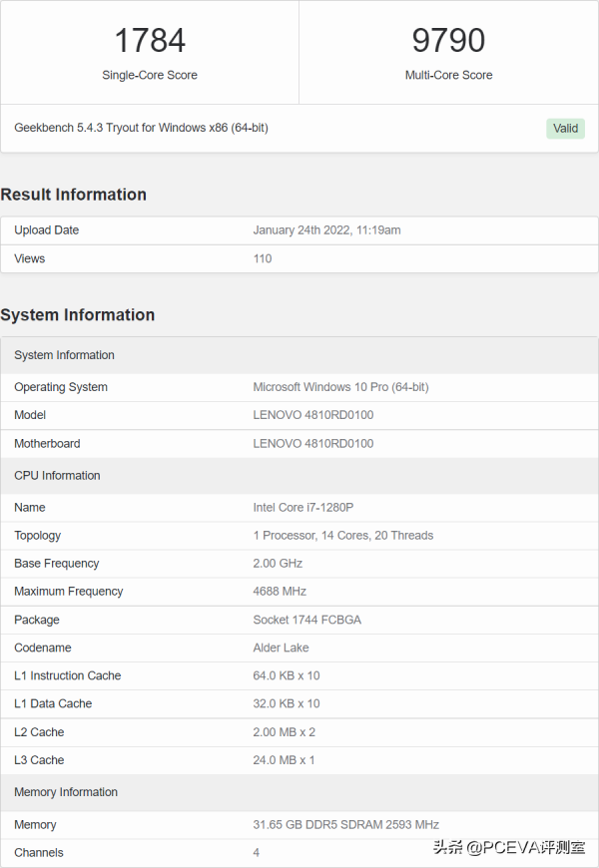The image size is (599, 868).
Task: Select the 2.00 GHz value
Action: (x=278, y=564)
